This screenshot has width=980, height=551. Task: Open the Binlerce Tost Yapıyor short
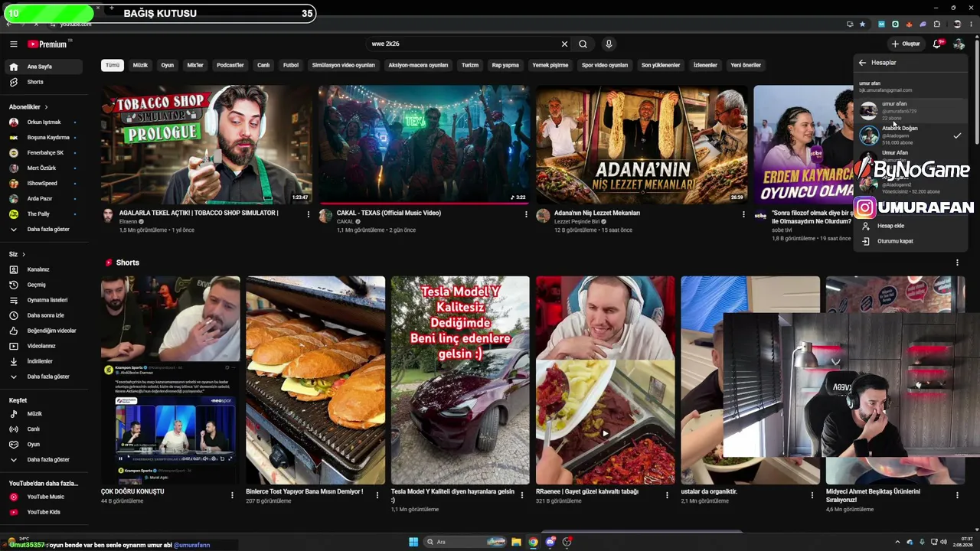315,380
